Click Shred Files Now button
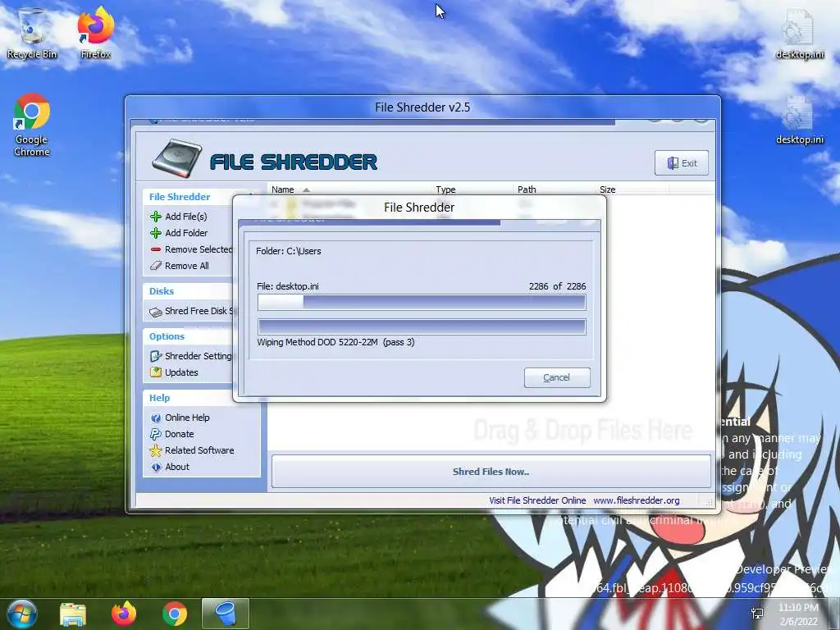Image resolution: width=840 pixels, height=630 pixels. [x=491, y=472]
